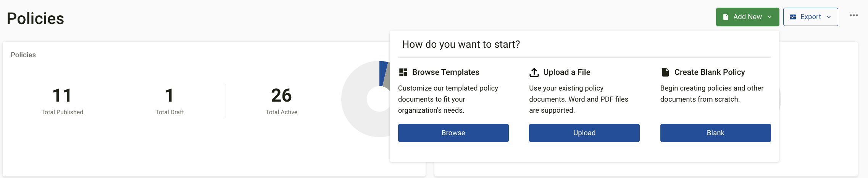This screenshot has height=178, width=868.
Task: Expand the Add New dropdown chevron
Action: (770, 17)
